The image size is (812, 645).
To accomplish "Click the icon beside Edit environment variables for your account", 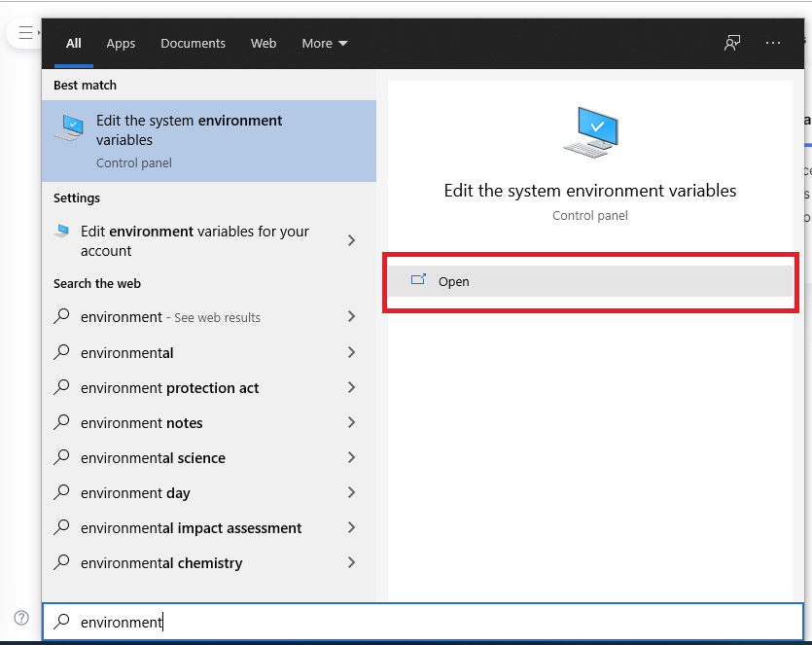I will (x=62, y=231).
